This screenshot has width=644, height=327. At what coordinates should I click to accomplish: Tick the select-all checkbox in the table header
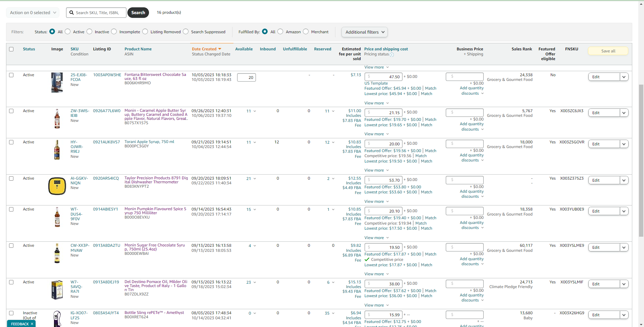[x=11, y=49]
